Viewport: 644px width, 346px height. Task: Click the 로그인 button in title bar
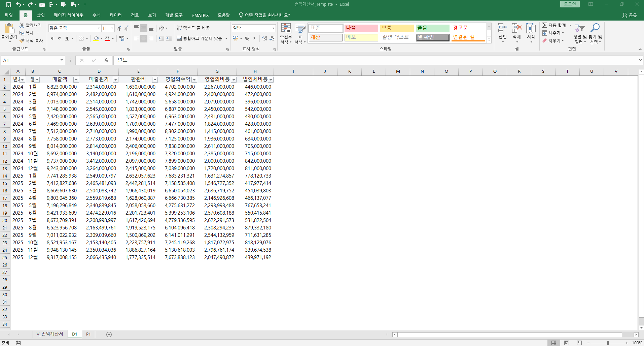pyautogui.click(x=570, y=4)
